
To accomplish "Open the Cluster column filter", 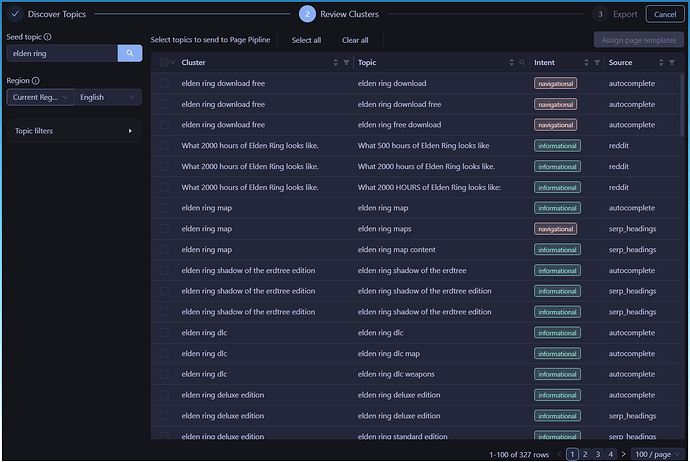I will pyautogui.click(x=347, y=62).
